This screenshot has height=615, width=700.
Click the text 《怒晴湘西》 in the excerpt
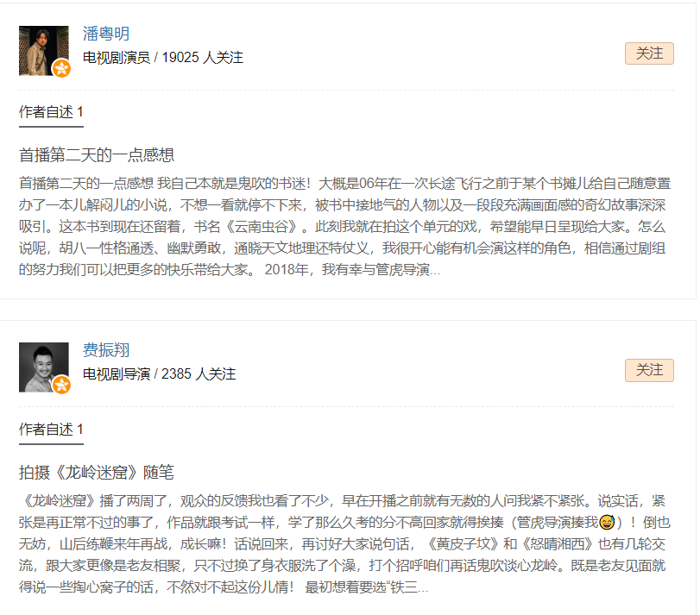558,544
